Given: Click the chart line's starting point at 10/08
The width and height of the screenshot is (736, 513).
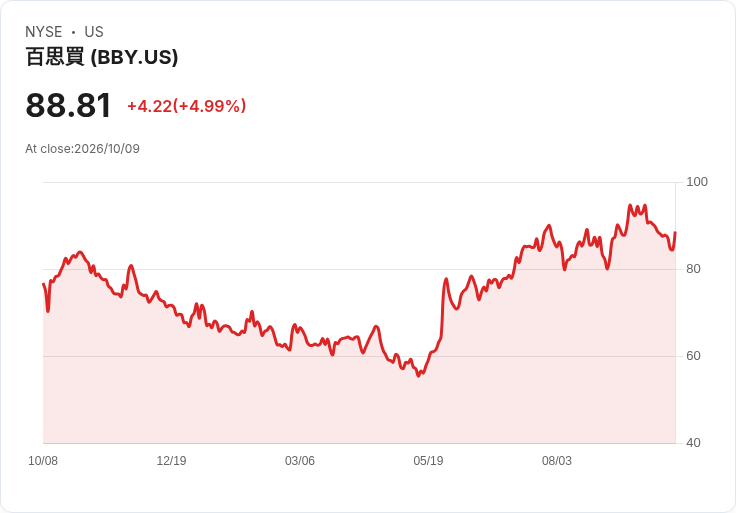Looking at the screenshot, I should point(43,284).
